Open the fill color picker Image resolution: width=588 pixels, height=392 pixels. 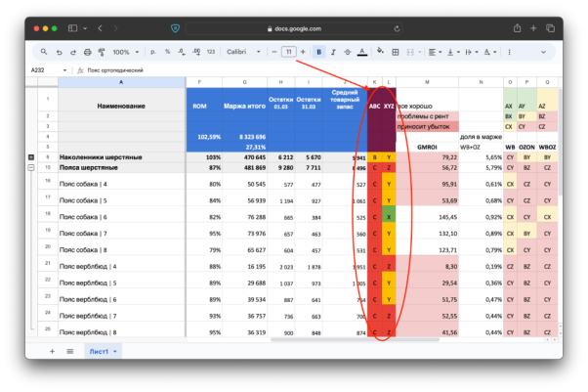click(x=380, y=51)
